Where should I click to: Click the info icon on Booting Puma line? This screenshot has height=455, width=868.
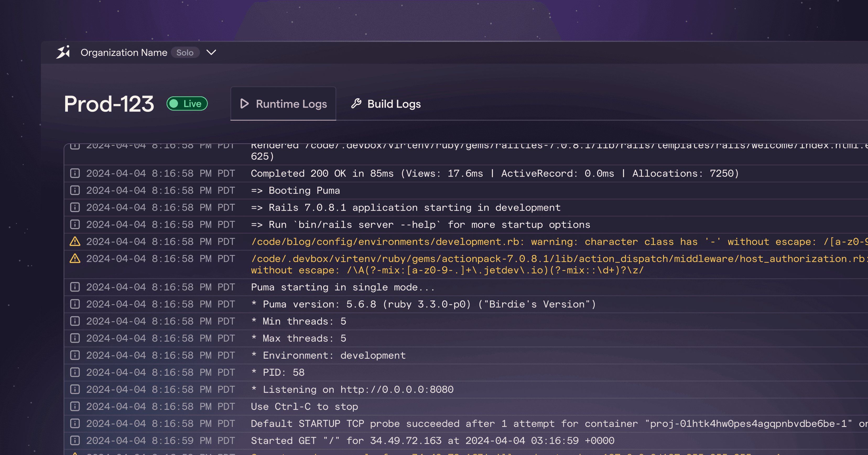75,190
